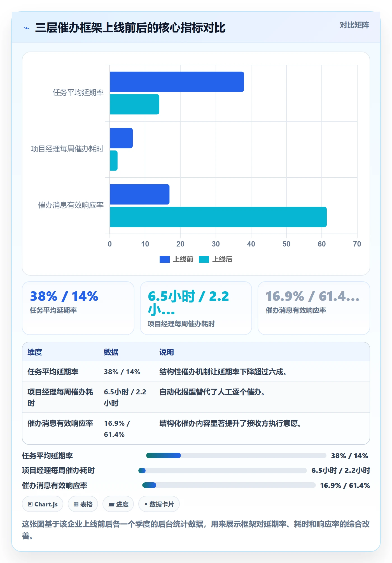Open the 38% / 14% data card
Image resolution: width=392 pixels, height=563 pixels.
tap(78, 308)
